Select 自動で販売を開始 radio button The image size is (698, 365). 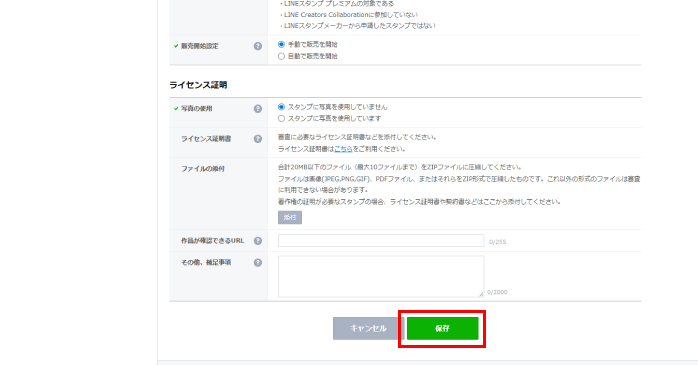[x=281, y=57]
